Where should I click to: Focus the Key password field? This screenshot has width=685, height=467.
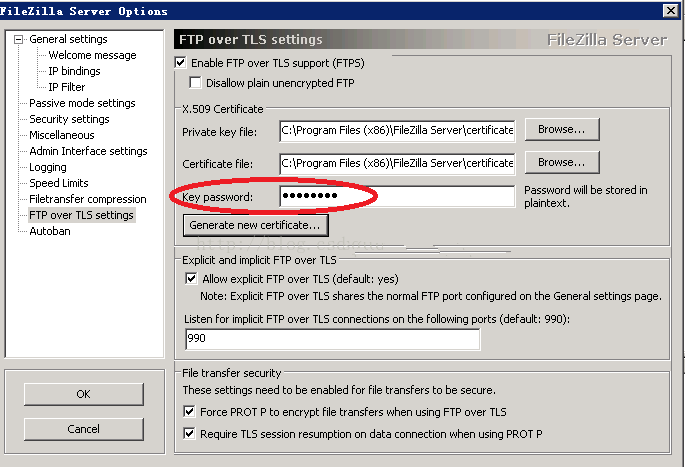396,196
